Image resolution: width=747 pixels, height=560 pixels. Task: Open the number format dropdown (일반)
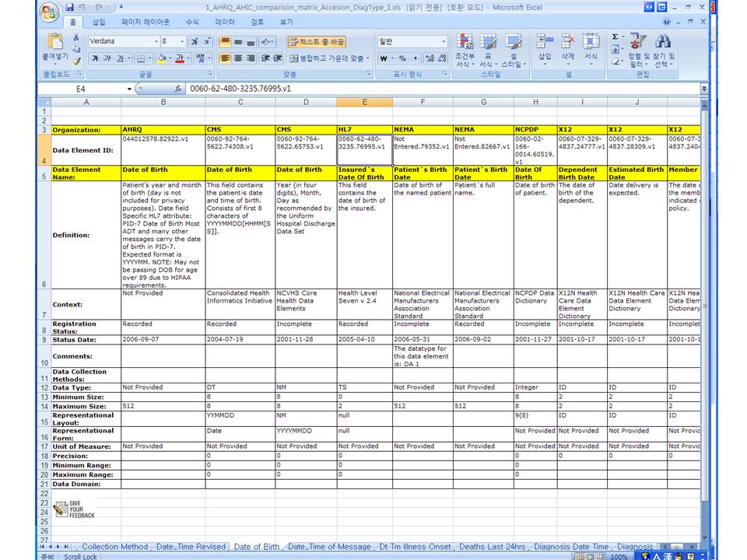click(x=444, y=42)
